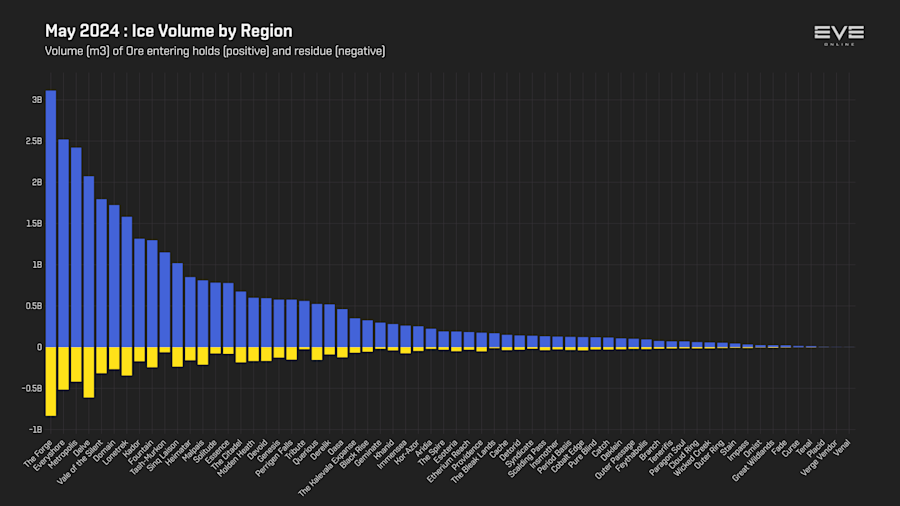Click the yellow residue bar for The Forge
900x506 pixels.
pos(51,382)
